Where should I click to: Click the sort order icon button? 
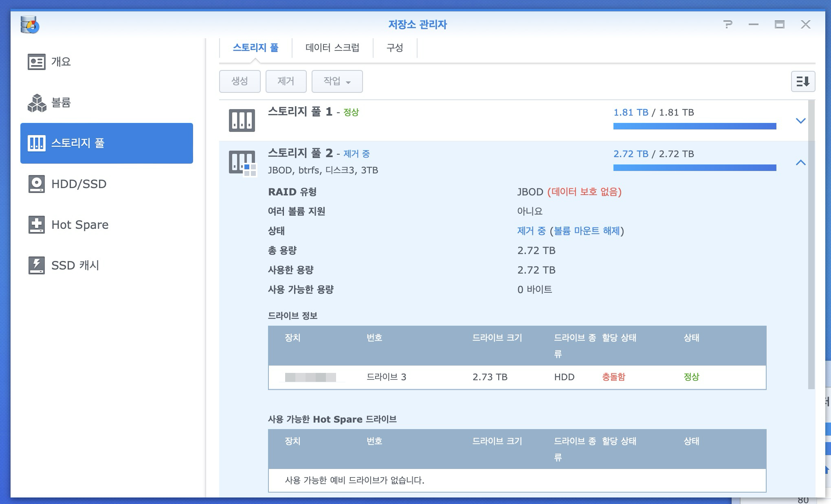802,81
